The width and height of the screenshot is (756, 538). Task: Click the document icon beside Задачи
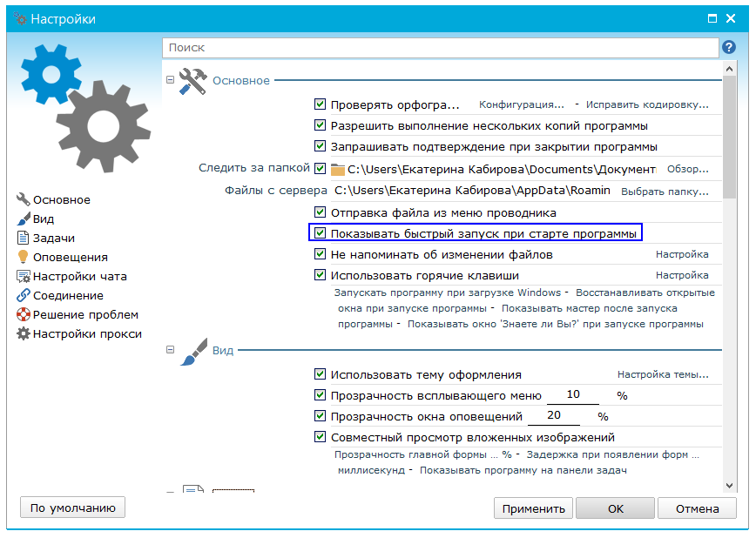(x=24, y=239)
